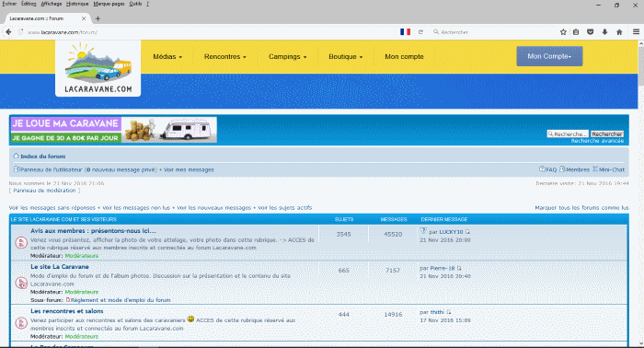The height and width of the screenshot is (348, 644).
Task: Open the Membres list link
Action: click(x=575, y=169)
